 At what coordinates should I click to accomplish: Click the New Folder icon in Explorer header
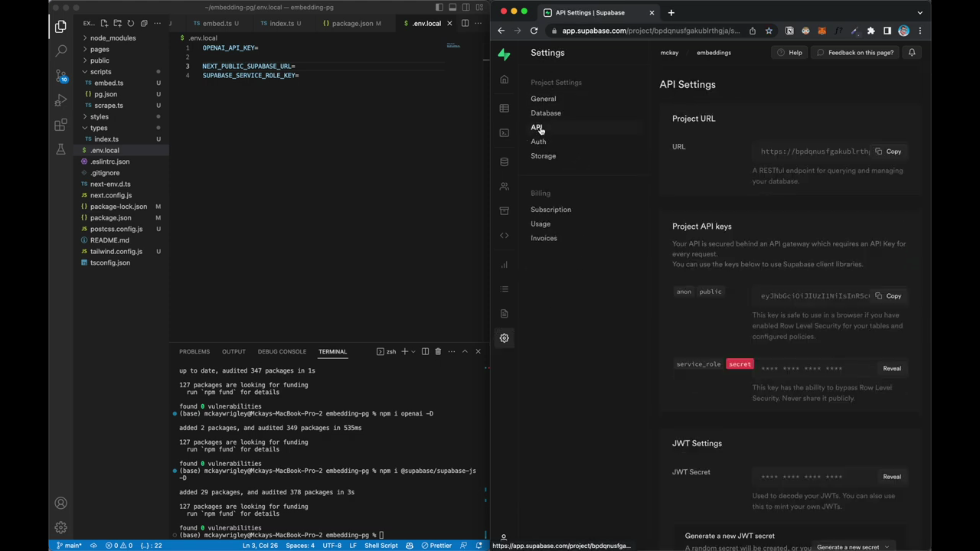point(117,23)
